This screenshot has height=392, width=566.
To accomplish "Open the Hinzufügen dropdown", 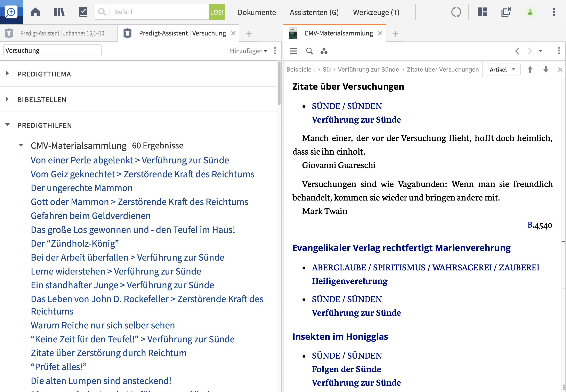I will [x=248, y=51].
